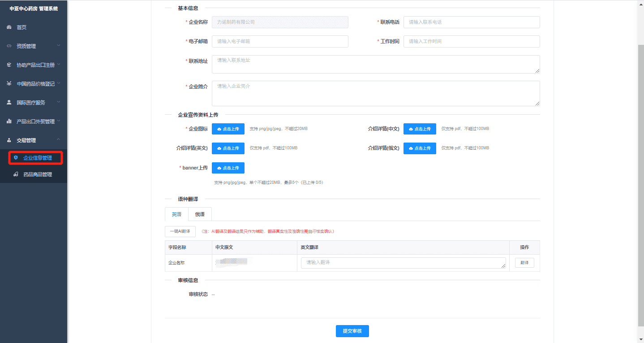Click the disabled 企业名称 field
The image size is (644, 343).
click(x=280, y=22)
